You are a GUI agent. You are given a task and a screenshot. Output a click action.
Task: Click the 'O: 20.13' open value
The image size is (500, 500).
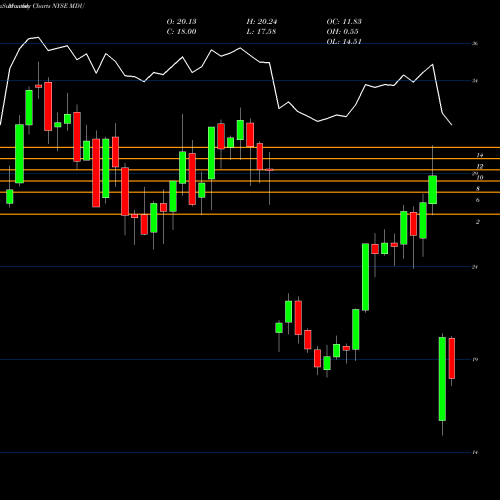(x=181, y=22)
